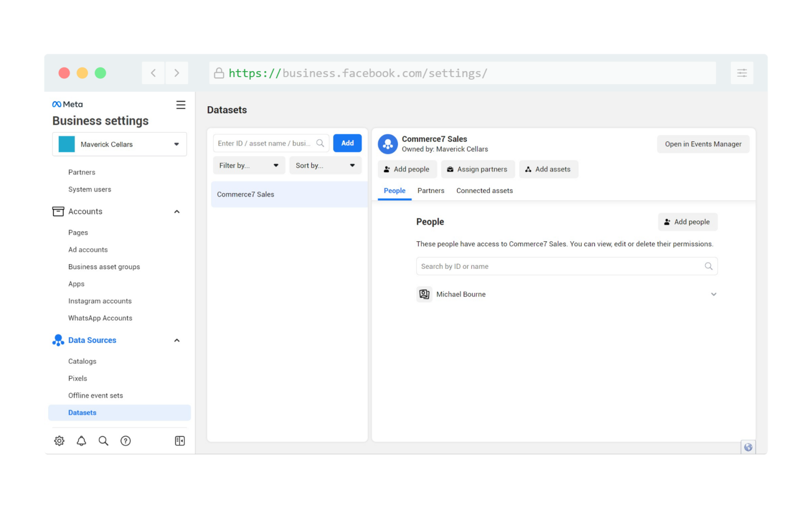Image resolution: width=812 pixels, height=508 pixels.
Task: Click the blue Add button
Action: (x=347, y=143)
